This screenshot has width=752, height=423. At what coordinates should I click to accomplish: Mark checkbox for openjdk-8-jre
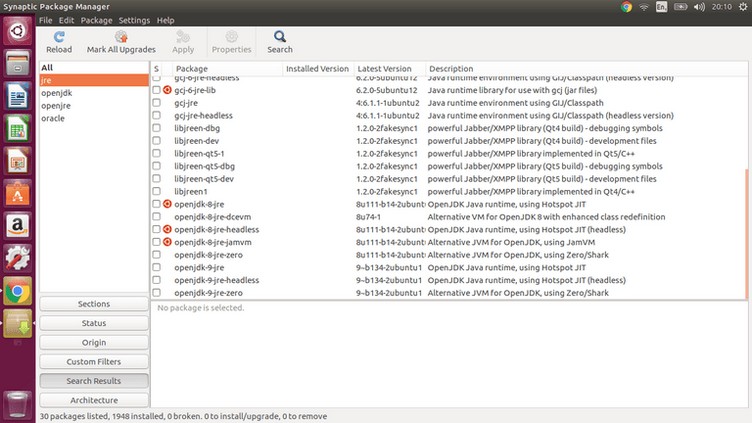click(156, 204)
